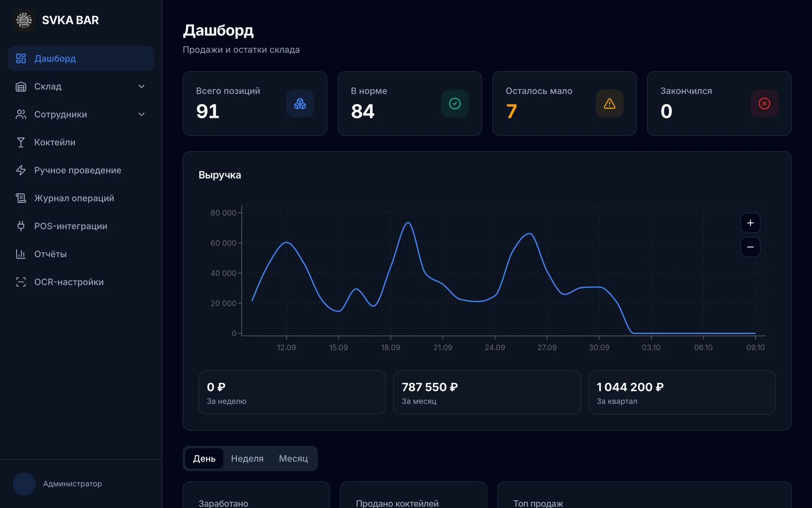The width and height of the screenshot is (812, 508).
Task: Click the SVKA BAR logo icon
Action: click(24, 20)
